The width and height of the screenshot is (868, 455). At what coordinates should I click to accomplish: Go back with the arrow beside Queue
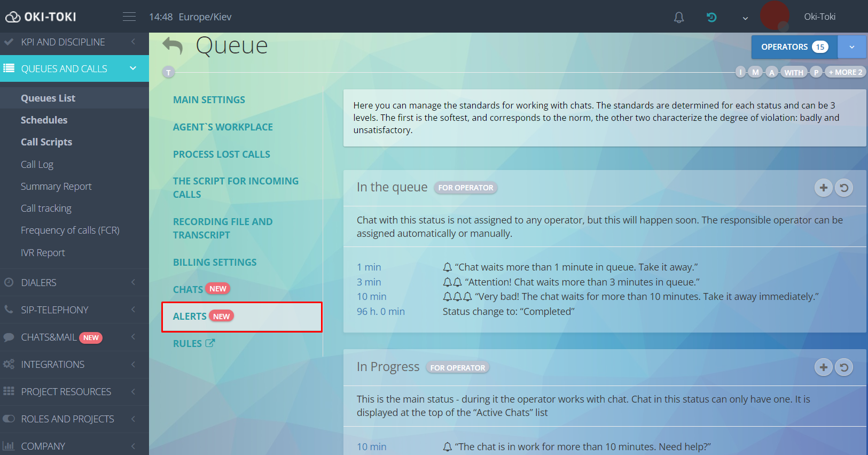(173, 46)
